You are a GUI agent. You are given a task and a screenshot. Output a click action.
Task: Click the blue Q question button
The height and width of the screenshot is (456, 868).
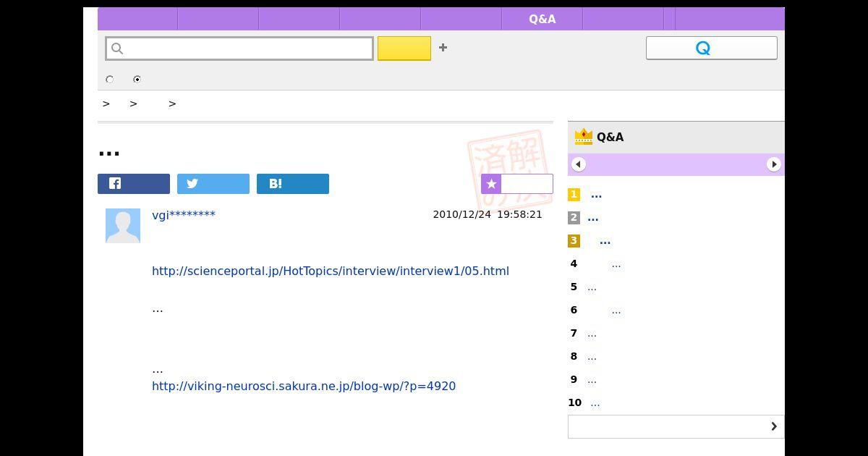[712, 48]
